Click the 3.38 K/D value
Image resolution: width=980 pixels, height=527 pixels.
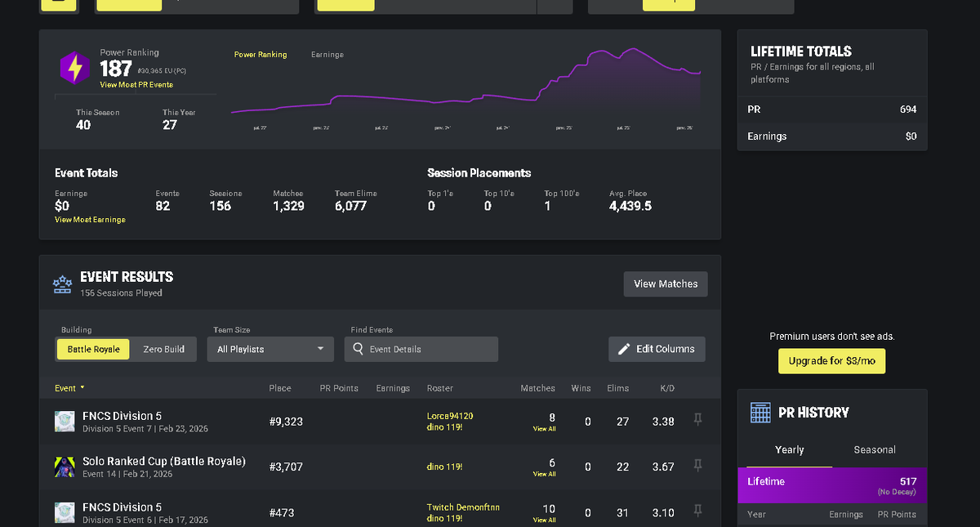coord(663,422)
